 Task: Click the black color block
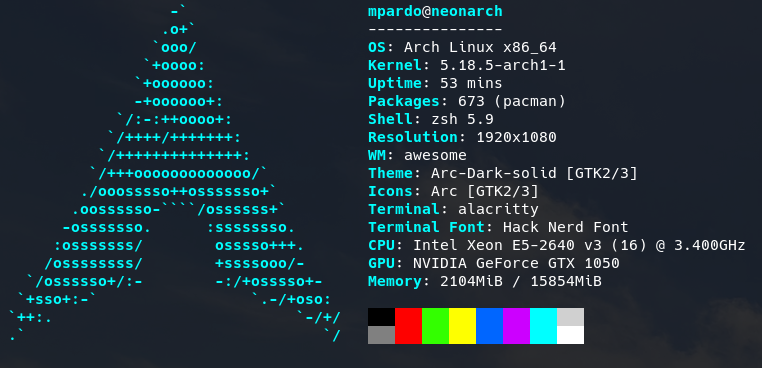381,317
